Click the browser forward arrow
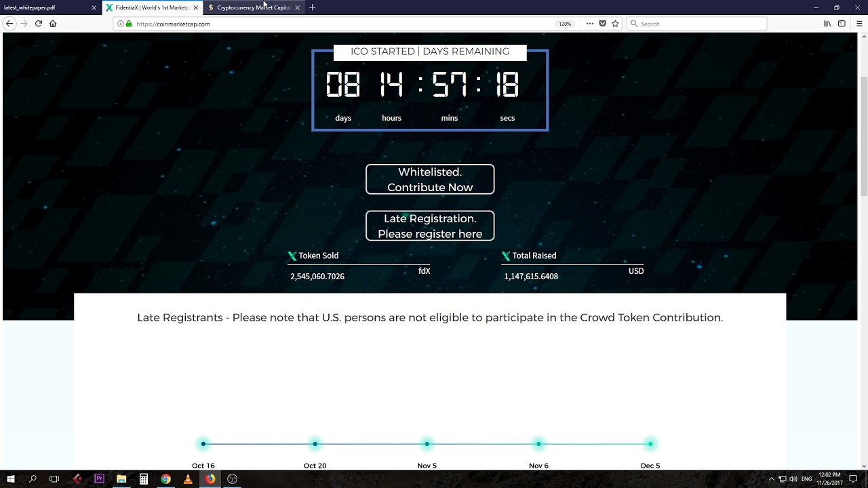This screenshot has width=868, height=488. tap(24, 24)
